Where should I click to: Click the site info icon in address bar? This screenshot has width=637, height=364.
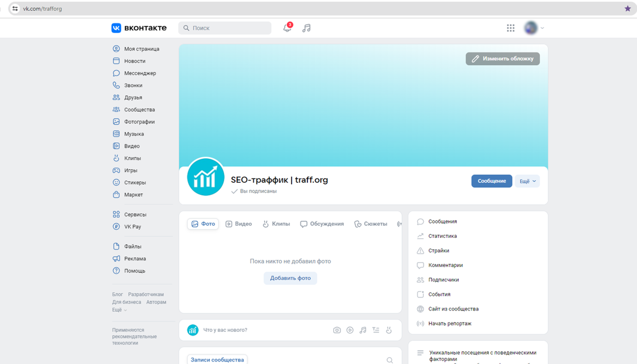coord(15,8)
